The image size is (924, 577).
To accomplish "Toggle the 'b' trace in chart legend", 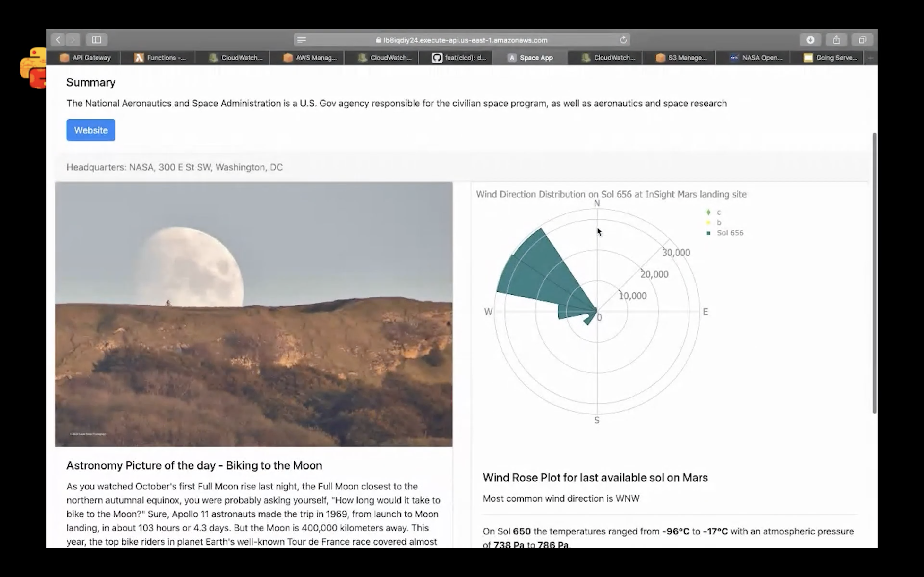I will (x=719, y=222).
